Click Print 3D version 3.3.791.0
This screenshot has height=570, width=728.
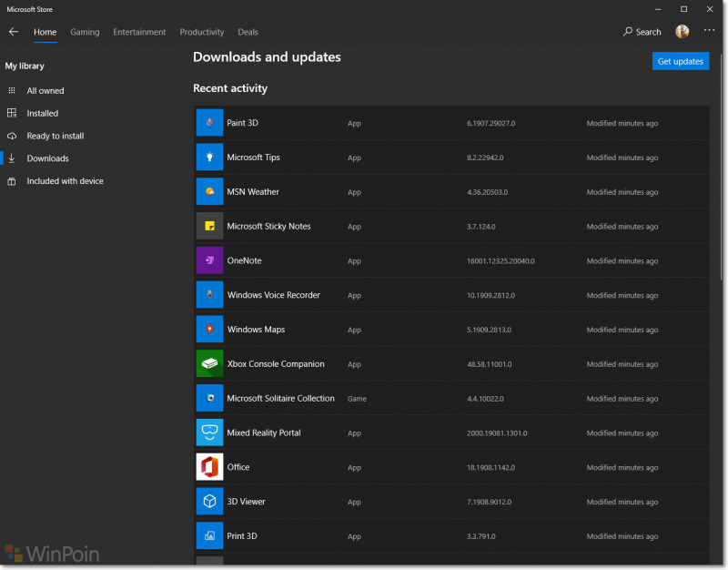pos(481,536)
